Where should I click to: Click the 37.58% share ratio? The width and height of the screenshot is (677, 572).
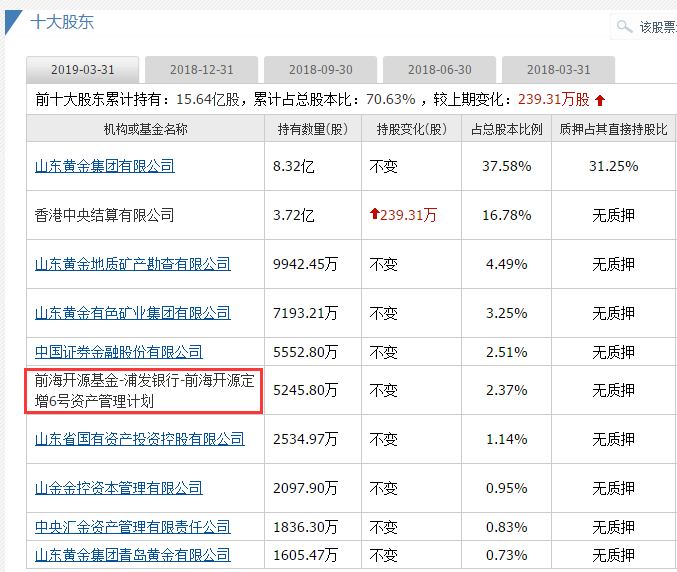(506, 166)
